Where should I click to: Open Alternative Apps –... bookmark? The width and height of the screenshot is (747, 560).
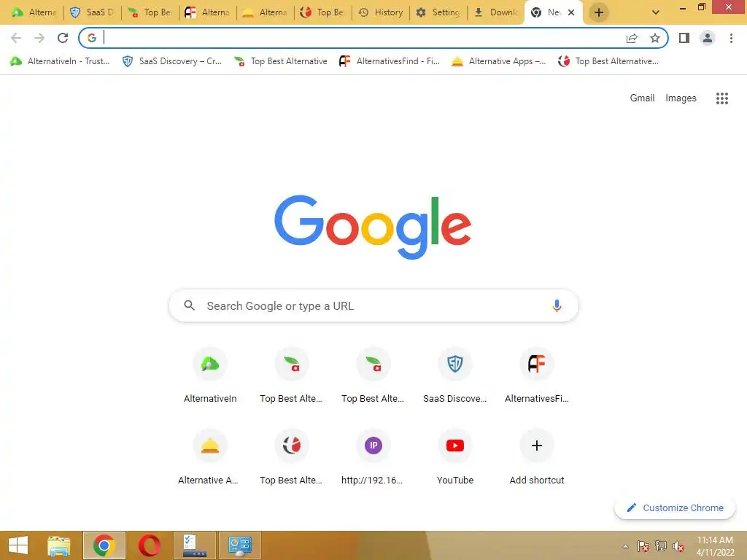pyautogui.click(x=499, y=61)
